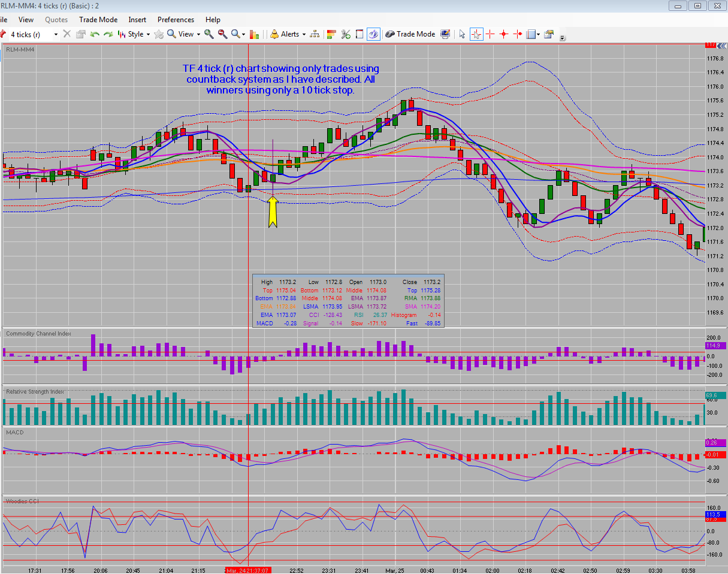728x574 pixels.
Task: Click the redo arrow icon
Action: pos(108,34)
